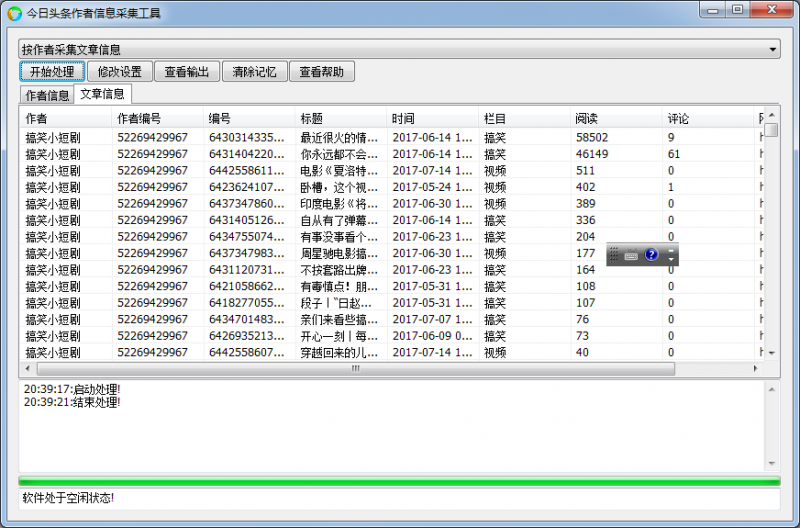Open language bar options arrow

tap(671, 260)
